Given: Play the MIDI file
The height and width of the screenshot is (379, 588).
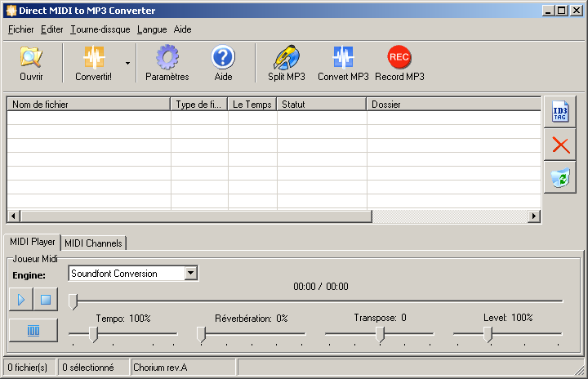Looking at the screenshot, I should (21, 300).
